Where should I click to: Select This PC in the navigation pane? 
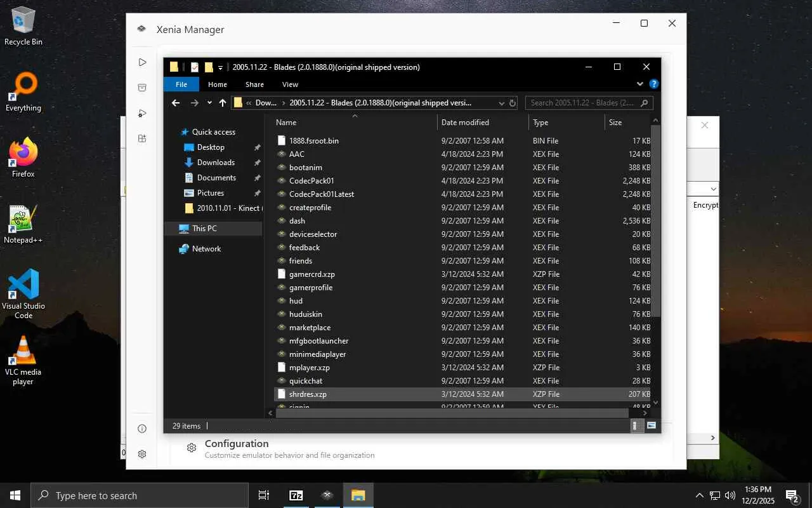[x=213, y=229]
